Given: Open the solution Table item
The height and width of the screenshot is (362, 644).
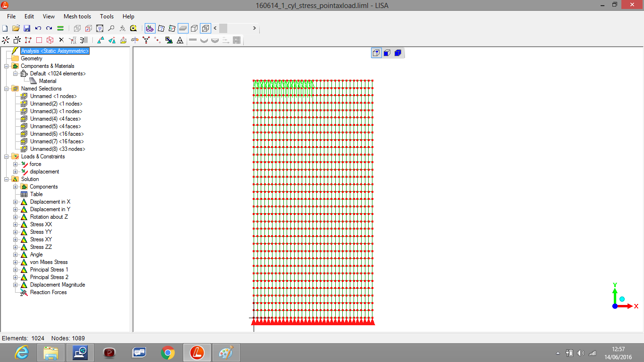Looking at the screenshot, I should (x=36, y=194).
